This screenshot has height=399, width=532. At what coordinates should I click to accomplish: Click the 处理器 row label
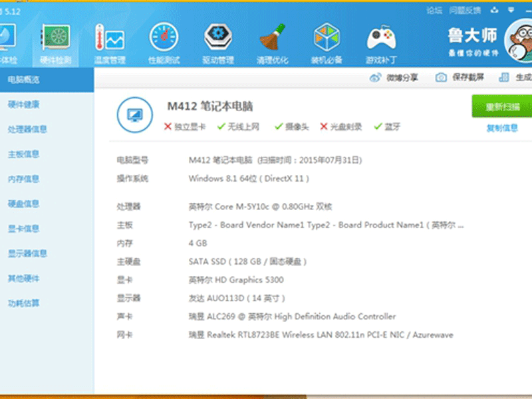point(128,207)
